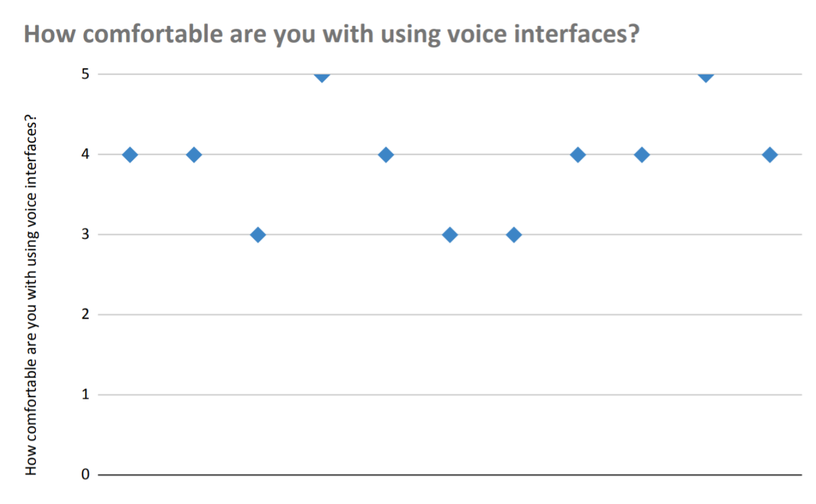Click the axis label "2"

[x=85, y=314]
